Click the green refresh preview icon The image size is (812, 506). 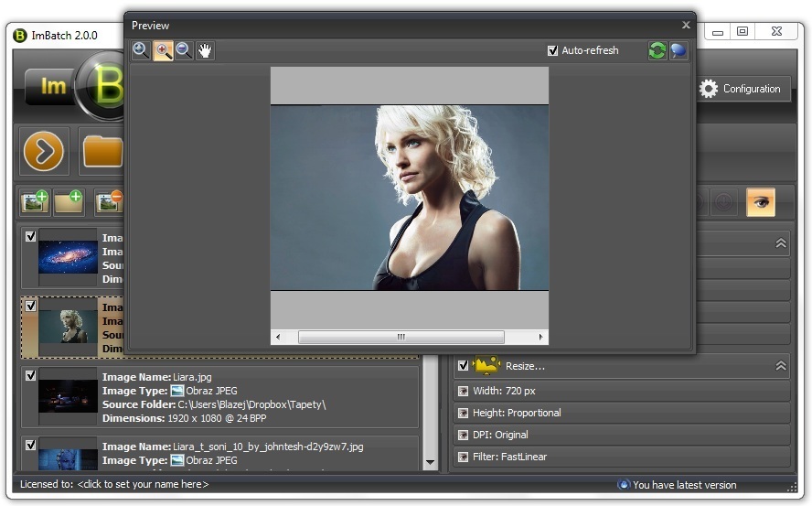pos(657,50)
